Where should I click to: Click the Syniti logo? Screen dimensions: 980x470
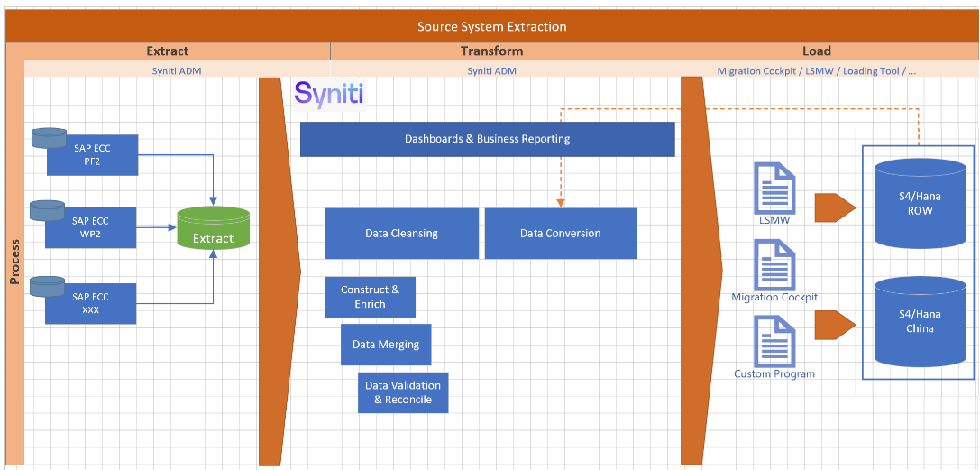click(x=329, y=94)
